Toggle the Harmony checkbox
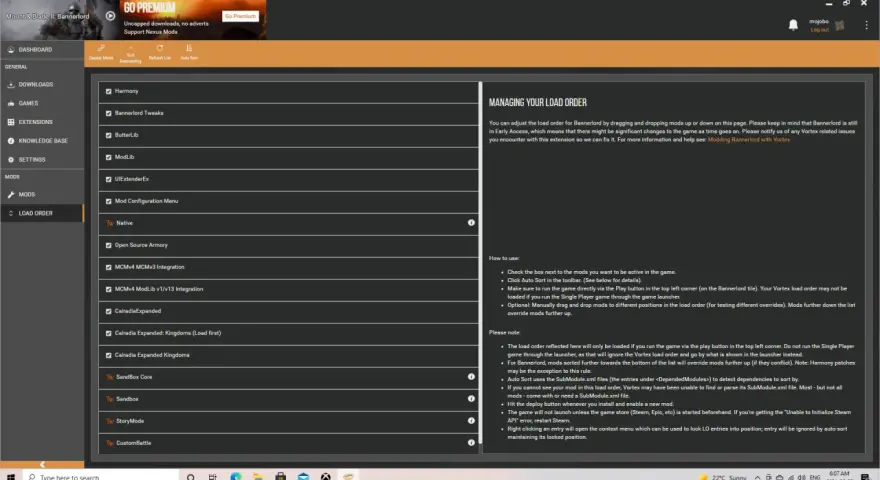 click(x=109, y=91)
